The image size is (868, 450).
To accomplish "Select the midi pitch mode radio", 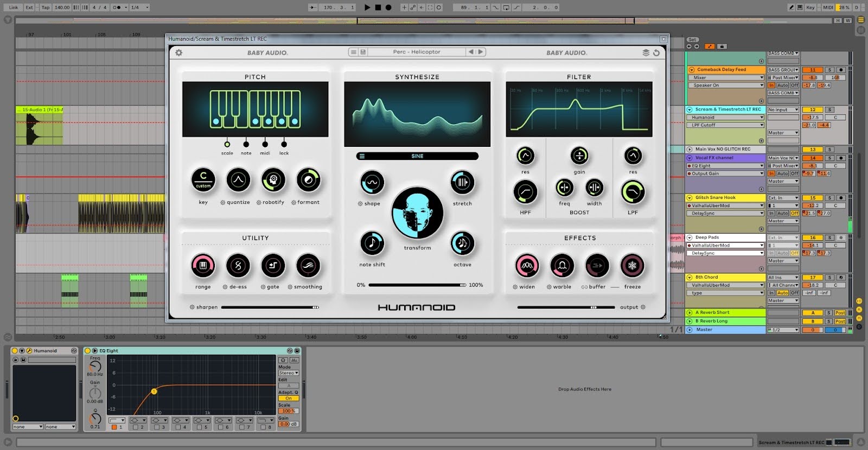I will 265,144.
